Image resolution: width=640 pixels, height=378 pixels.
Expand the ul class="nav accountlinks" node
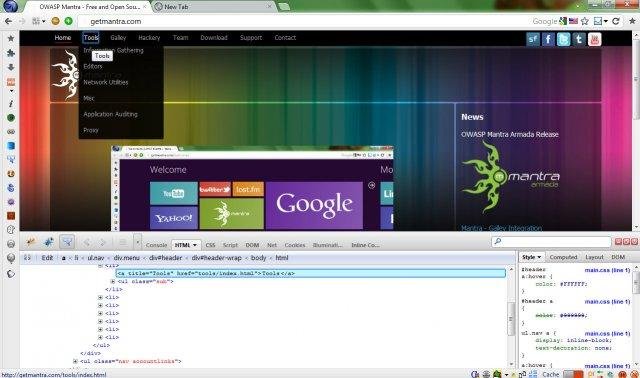[x=75, y=361]
